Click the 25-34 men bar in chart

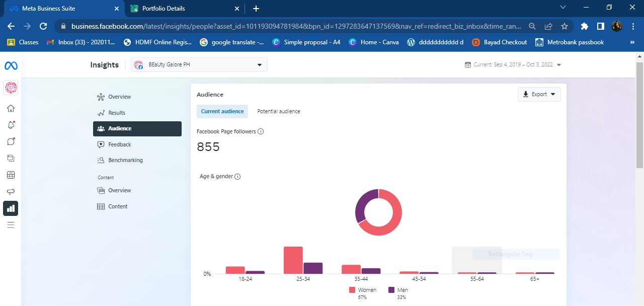click(313, 268)
